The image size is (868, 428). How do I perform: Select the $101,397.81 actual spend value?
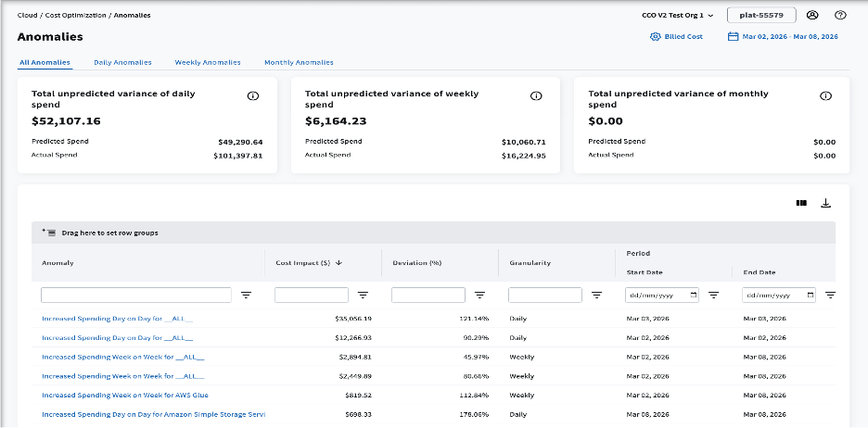click(238, 156)
